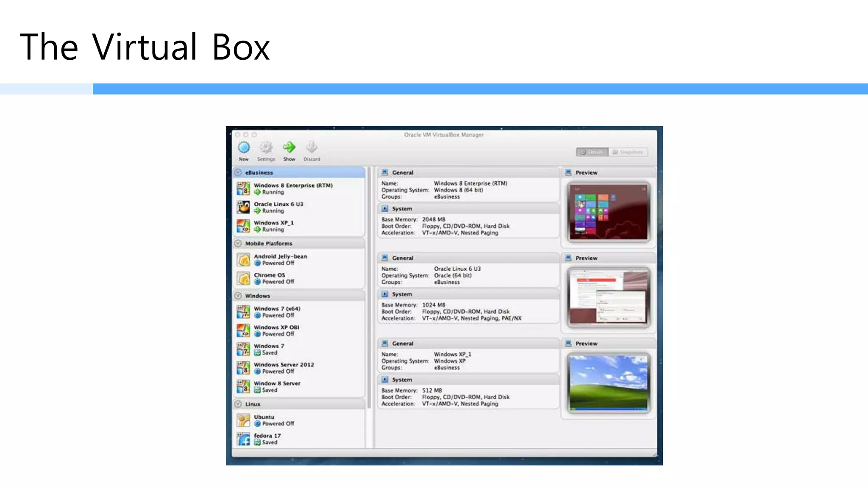Click the 'Android Jelly-bean' list name
This screenshot has width=868, height=488.
tap(281, 256)
